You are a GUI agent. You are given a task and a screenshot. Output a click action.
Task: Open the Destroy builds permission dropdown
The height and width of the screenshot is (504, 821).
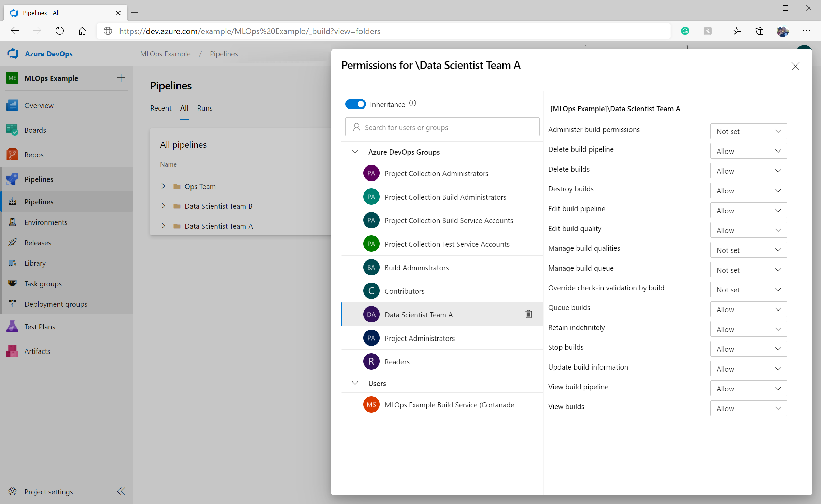click(x=748, y=191)
